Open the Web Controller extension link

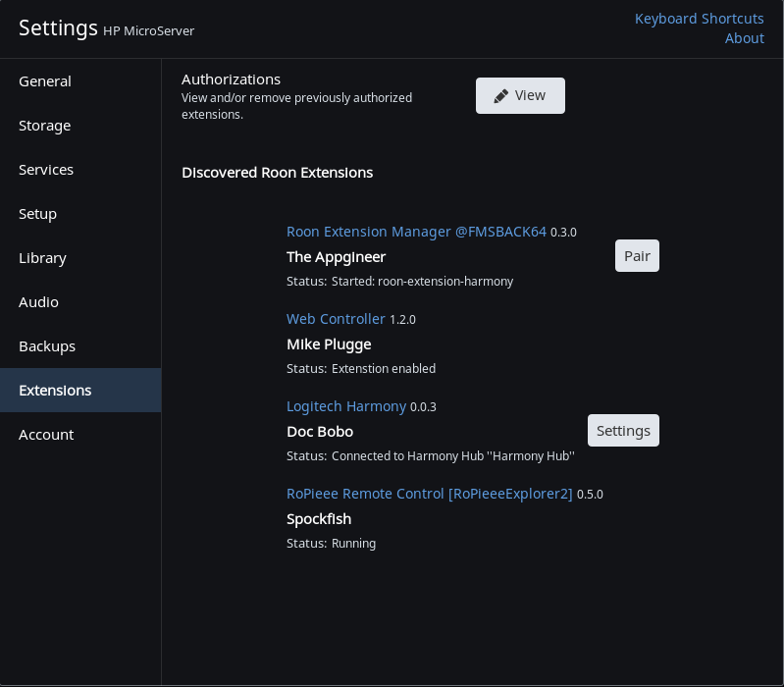pos(336,319)
